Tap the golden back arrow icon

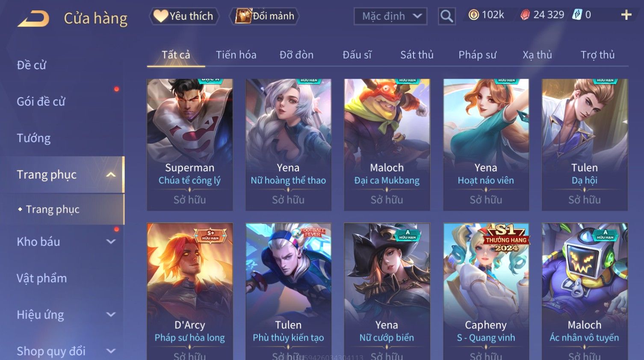(33, 18)
